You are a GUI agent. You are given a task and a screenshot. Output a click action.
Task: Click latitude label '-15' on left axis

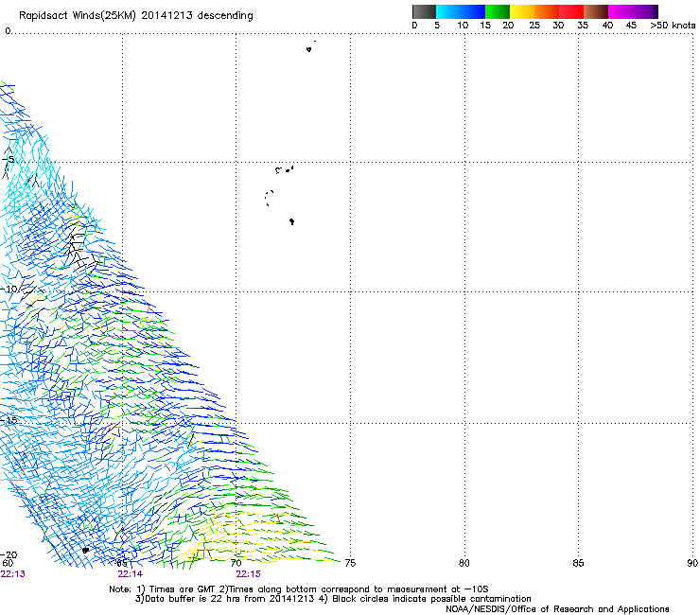9,420
